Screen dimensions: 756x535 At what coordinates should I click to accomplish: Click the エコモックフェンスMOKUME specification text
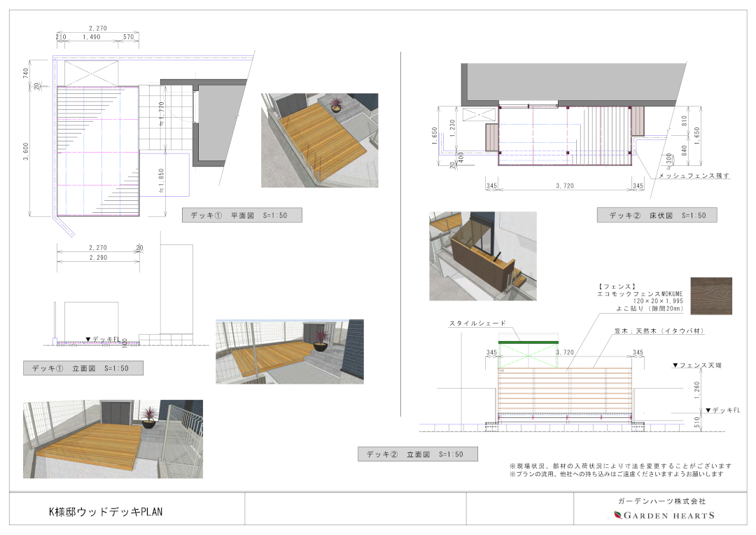coord(640,294)
